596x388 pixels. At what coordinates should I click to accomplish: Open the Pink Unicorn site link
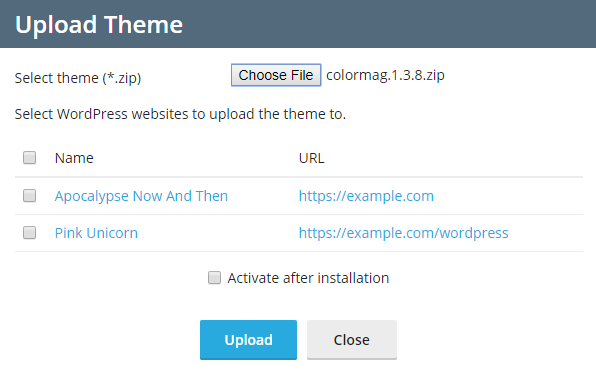(x=96, y=233)
